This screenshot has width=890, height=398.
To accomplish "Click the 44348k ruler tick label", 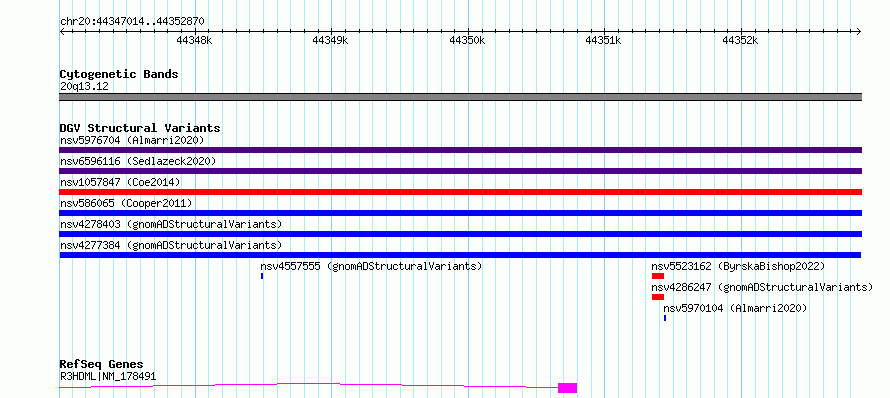I will pos(195,40).
